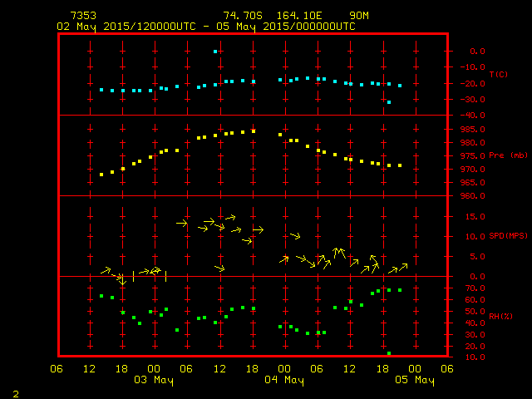Click the 985.0 pressure tick label

pyautogui.click(x=470, y=130)
